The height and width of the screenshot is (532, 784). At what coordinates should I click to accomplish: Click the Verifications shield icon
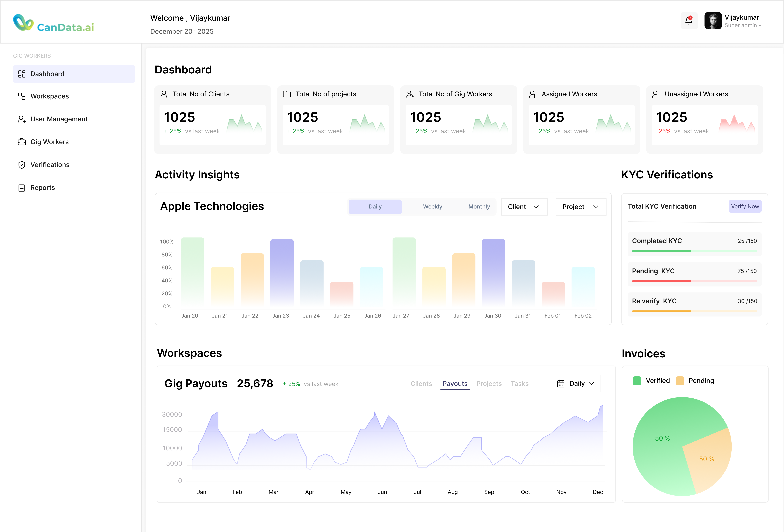(22, 165)
